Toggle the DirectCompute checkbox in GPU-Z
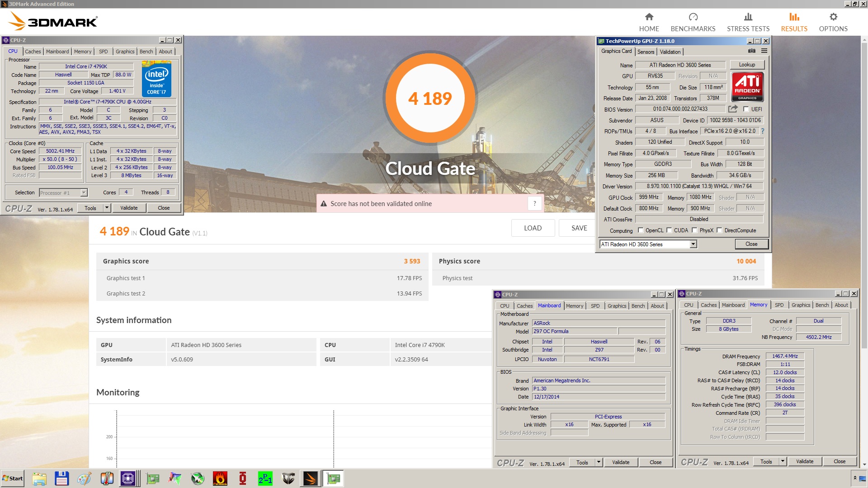 point(719,230)
